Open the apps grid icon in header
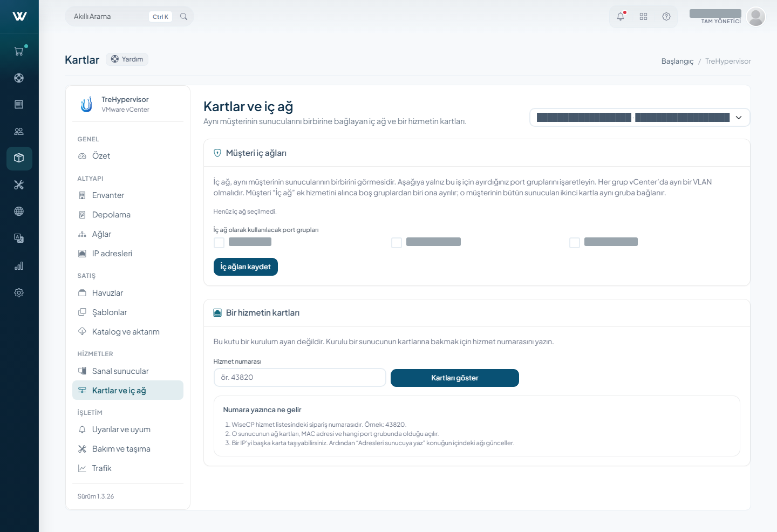Image resolution: width=777 pixels, height=532 pixels. pos(643,17)
